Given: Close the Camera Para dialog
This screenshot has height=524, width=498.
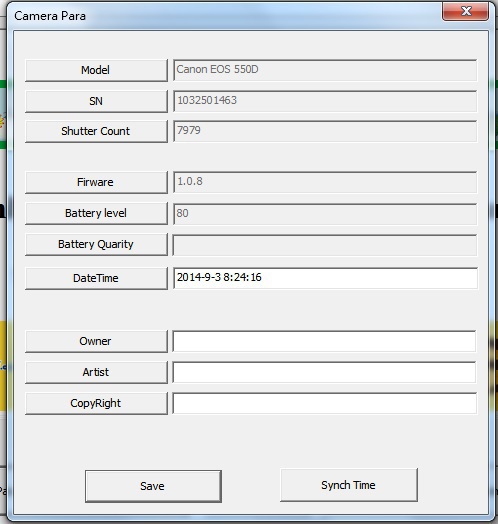Looking at the screenshot, I should [465, 11].
